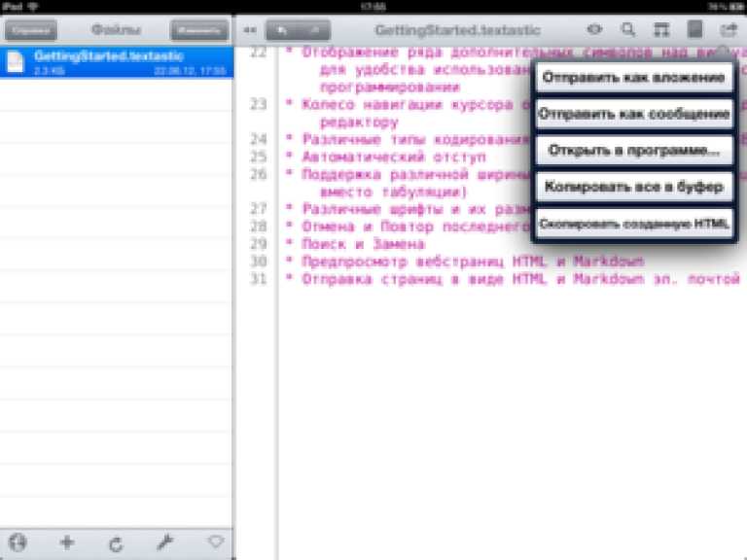Open the symbol list icon in the editor toolbar

661,29
